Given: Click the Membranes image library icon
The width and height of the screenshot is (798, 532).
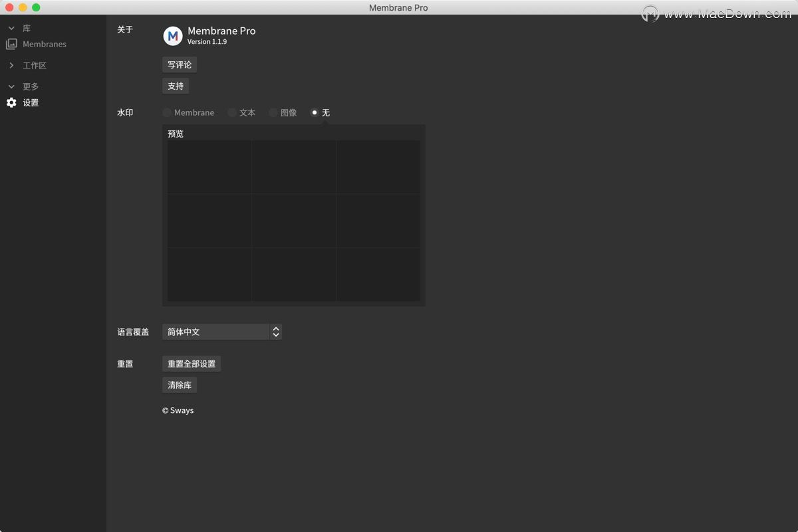Looking at the screenshot, I should click(x=11, y=44).
